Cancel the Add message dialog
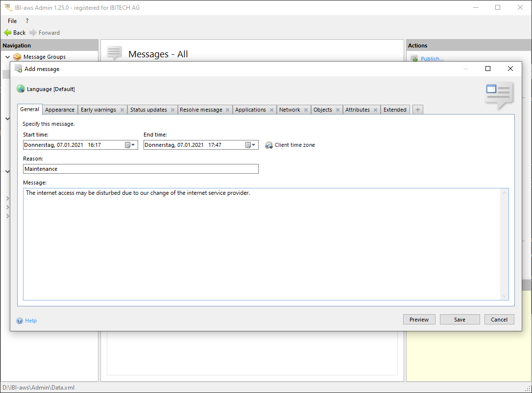This screenshot has height=393, width=532. 499,320
